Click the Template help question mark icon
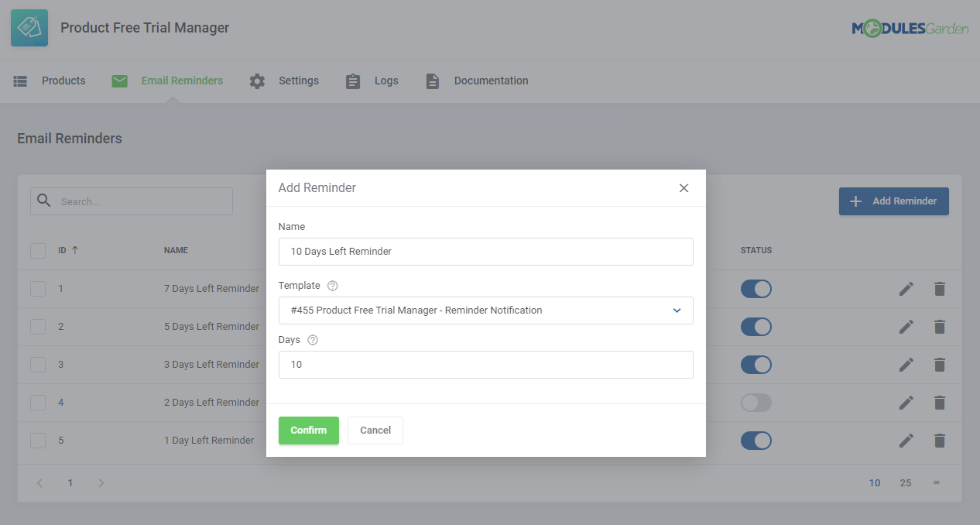 (x=331, y=285)
